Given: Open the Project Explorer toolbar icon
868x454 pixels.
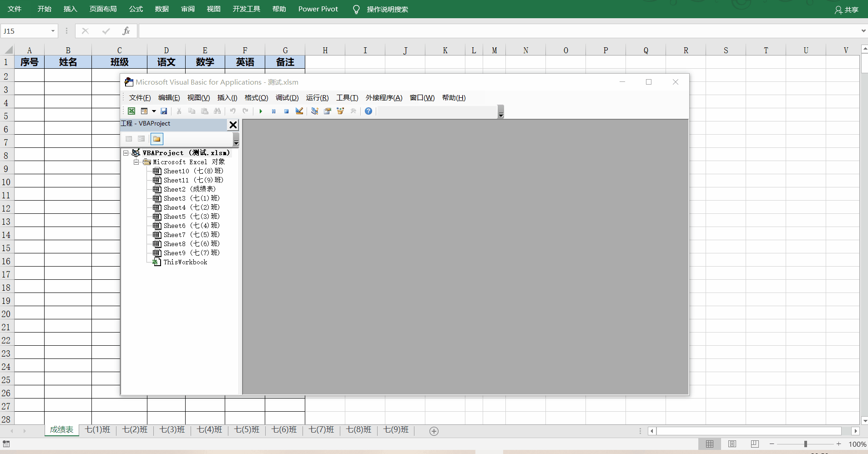Looking at the screenshot, I should click(x=314, y=111).
